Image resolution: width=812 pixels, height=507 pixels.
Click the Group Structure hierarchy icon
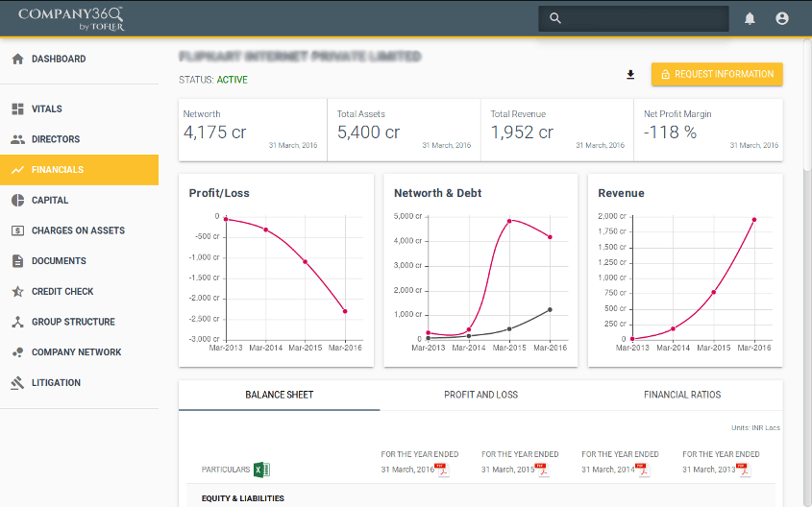pos(17,322)
